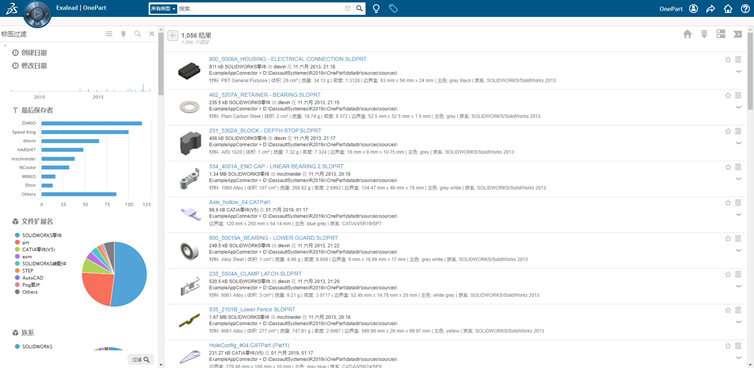Switch results view layout icon
The image size is (754, 368).
720,34
